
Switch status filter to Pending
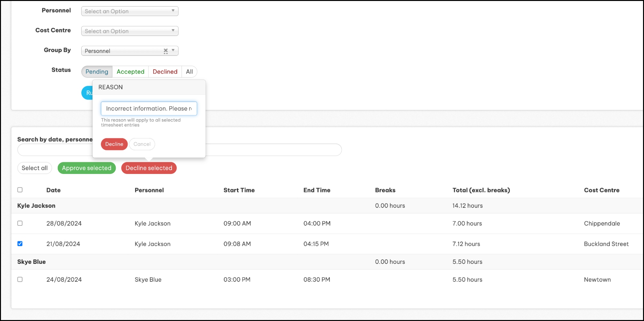tap(97, 72)
